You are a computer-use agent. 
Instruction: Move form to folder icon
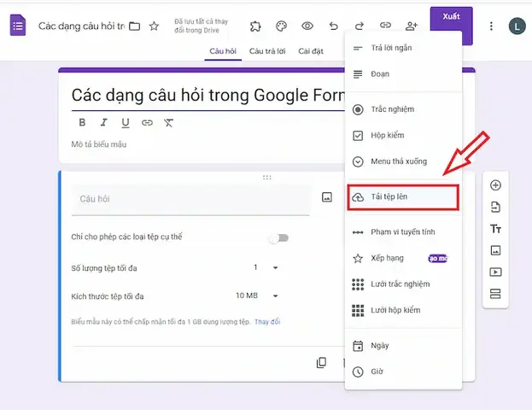pos(135,26)
